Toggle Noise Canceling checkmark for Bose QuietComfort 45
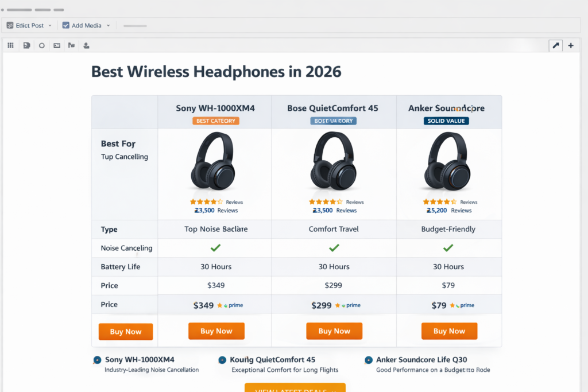Viewport: 588px width, 392px height. click(x=334, y=248)
